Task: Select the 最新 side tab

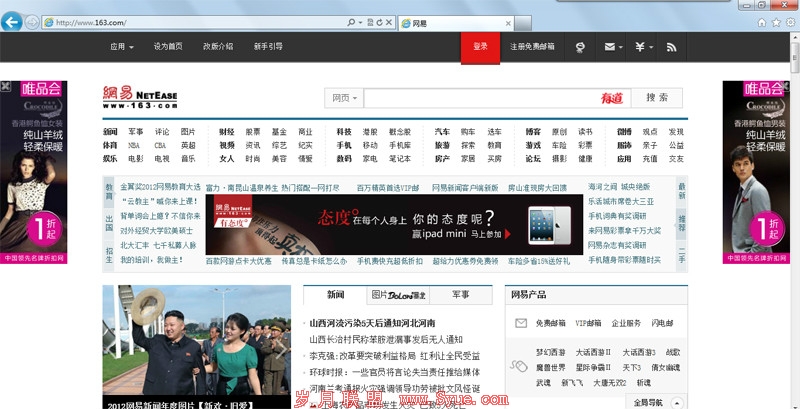Action: coord(682,192)
